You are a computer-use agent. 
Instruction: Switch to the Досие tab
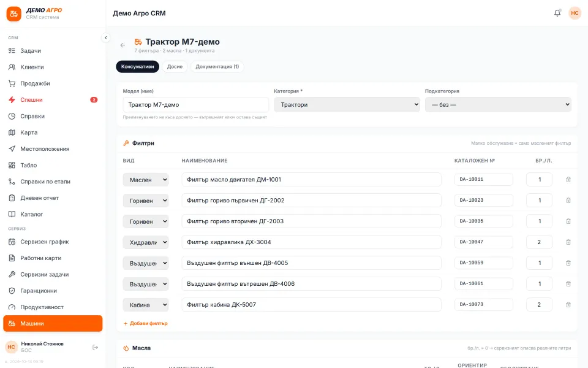(175, 66)
